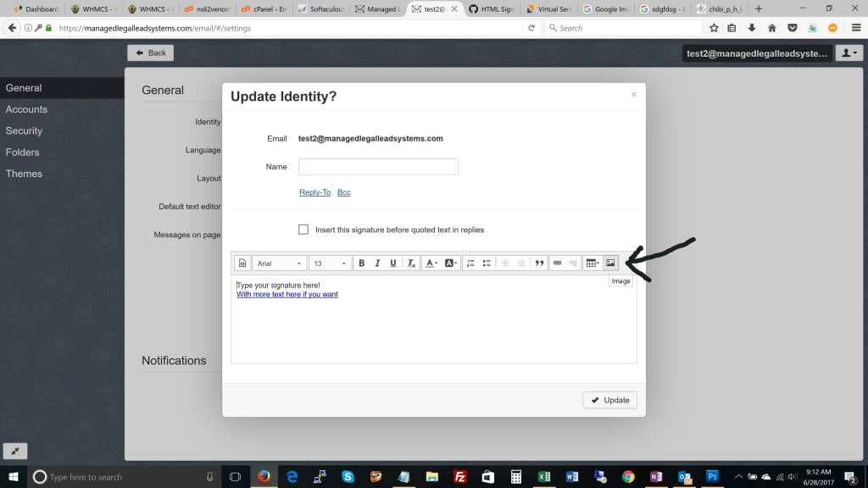Open the General settings section

coord(62,88)
